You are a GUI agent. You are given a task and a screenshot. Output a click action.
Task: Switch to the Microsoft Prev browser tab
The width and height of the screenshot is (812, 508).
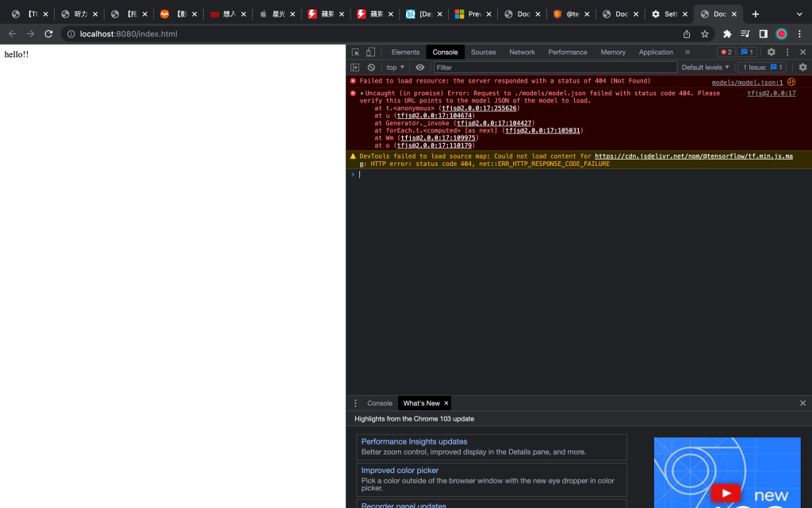coord(473,14)
